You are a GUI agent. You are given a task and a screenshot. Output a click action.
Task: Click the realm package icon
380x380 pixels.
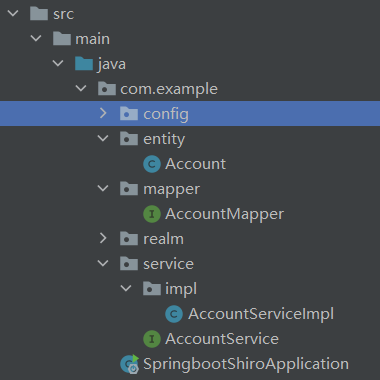(129, 238)
